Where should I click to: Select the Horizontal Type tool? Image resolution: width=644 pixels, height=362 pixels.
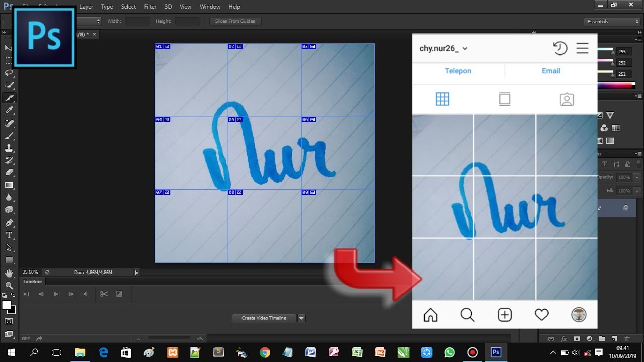(9, 235)
